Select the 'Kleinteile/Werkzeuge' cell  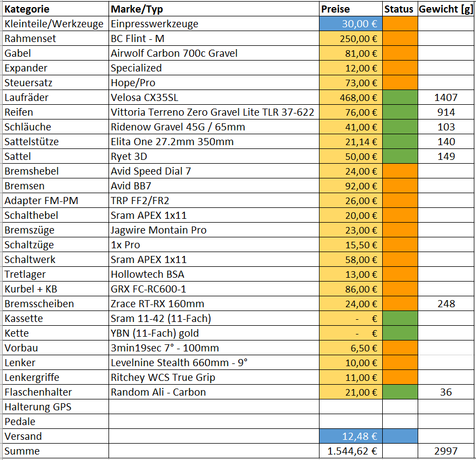(x=56, y=23)
